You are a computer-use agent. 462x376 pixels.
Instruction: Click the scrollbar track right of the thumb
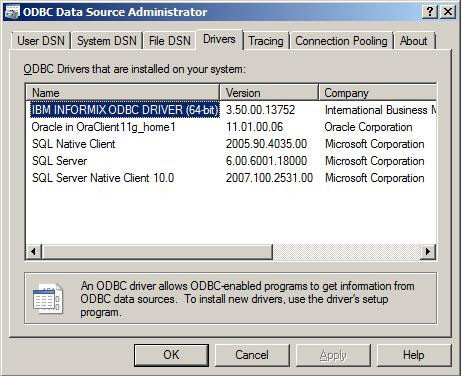tap(347, 251)
